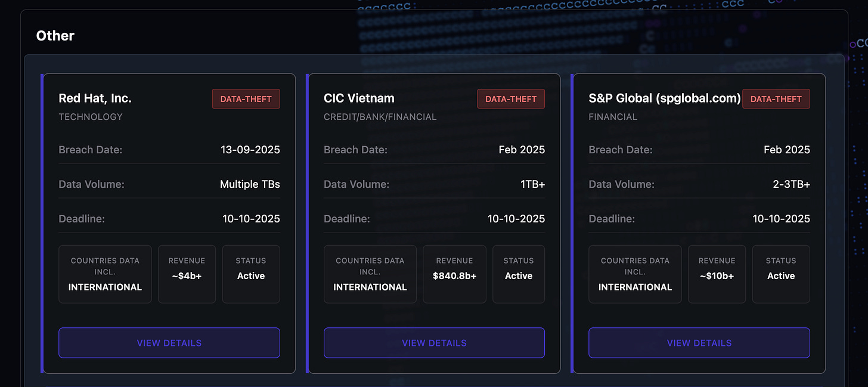Open View Details for CIC Vietnam

[434, 343]
